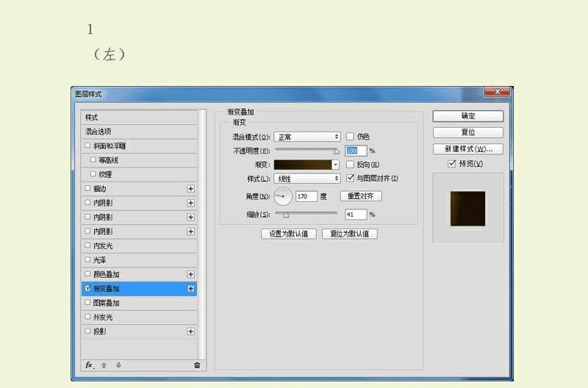This screenshot has height=388, width=588.
Task: Select the 样式 list item
Action: coord(139,118)
